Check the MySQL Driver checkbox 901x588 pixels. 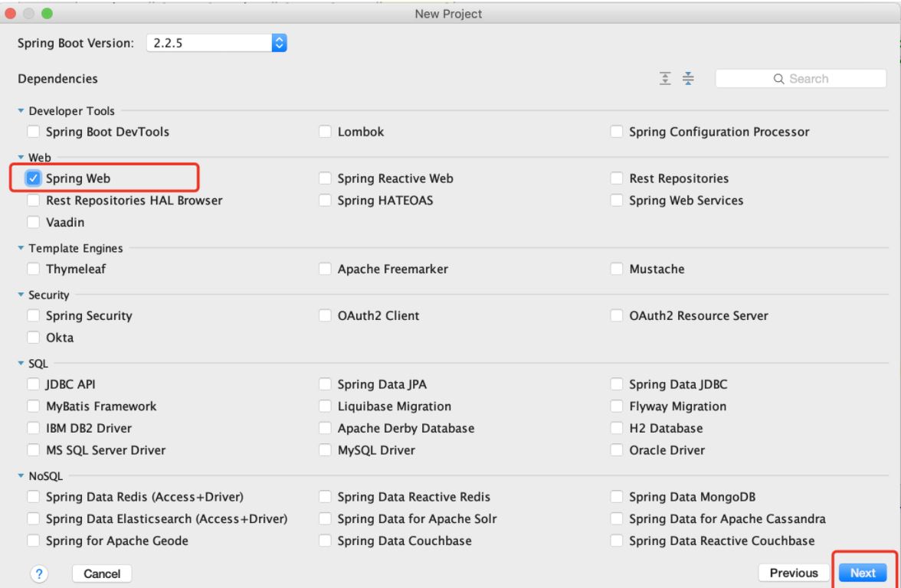326,450
